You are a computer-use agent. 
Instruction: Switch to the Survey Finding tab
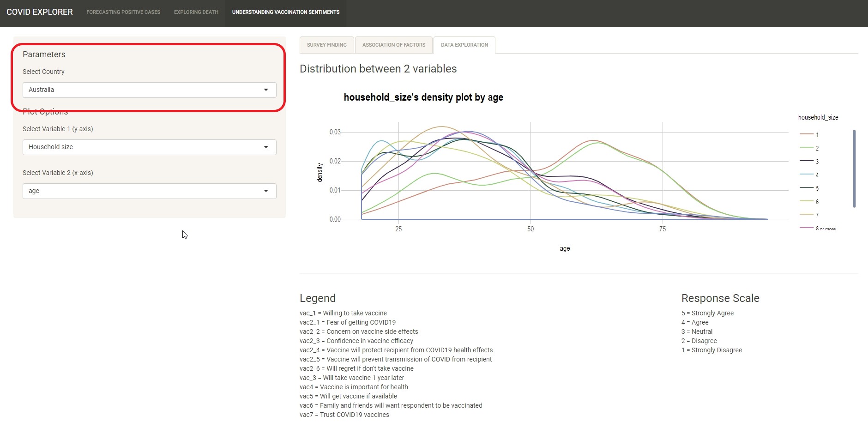pyautogui.click(x=326, y=45)
